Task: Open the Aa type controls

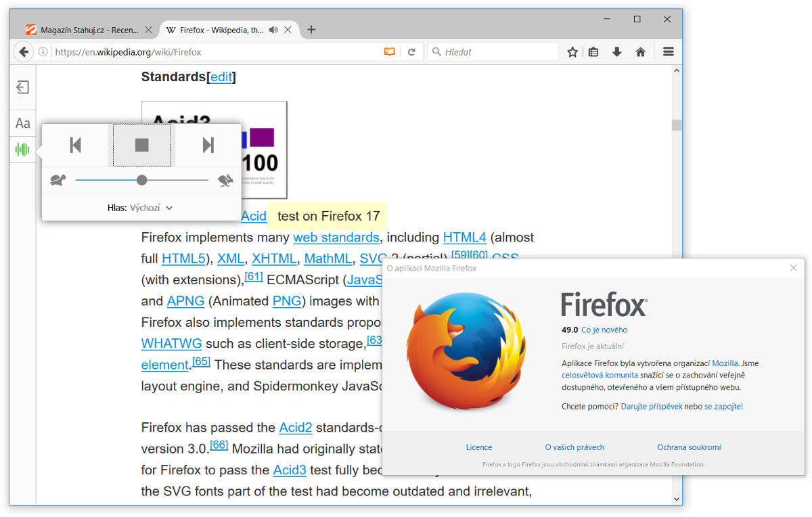Action: (22, 123)
